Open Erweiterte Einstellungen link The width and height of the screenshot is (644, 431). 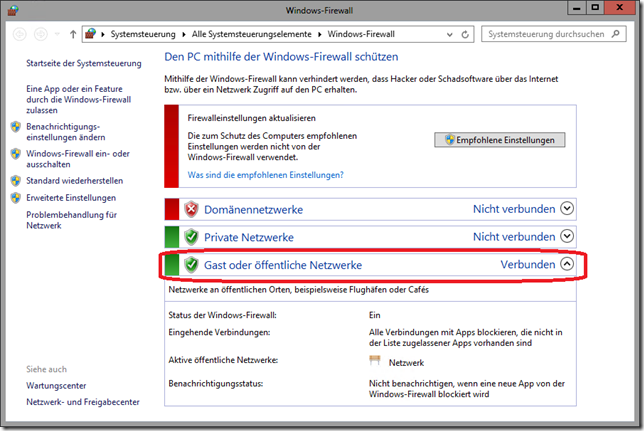point(71,198)
